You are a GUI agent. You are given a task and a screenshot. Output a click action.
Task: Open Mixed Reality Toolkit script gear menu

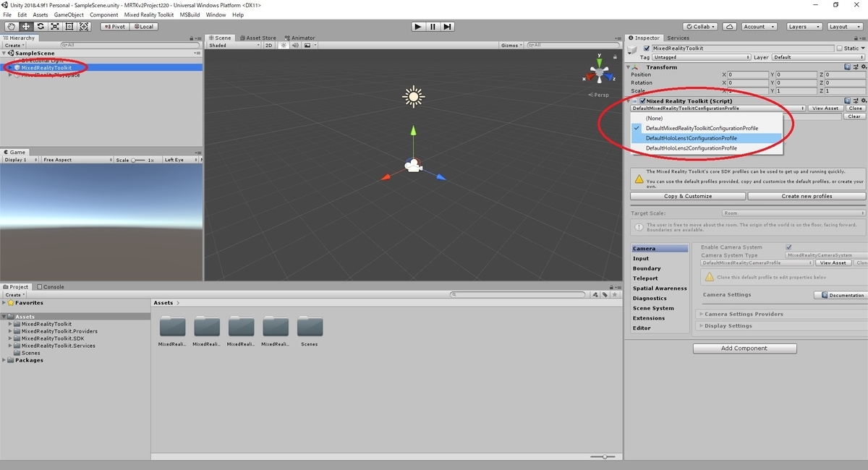862,101
